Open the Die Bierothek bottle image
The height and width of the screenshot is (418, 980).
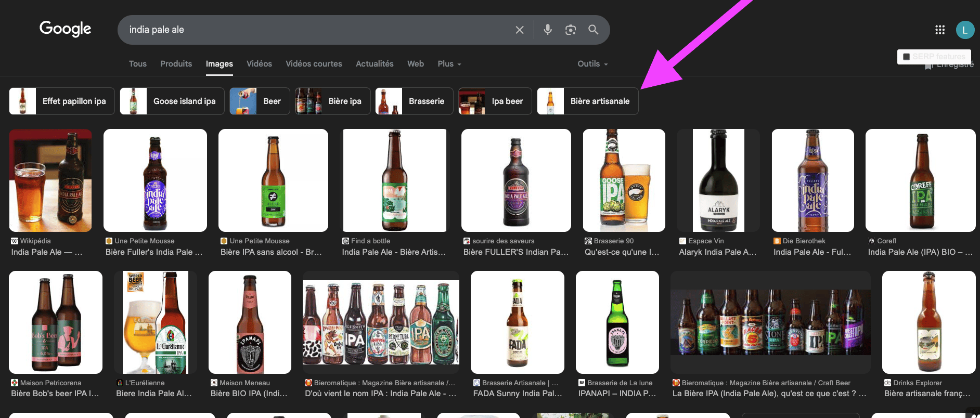point(813,180)
